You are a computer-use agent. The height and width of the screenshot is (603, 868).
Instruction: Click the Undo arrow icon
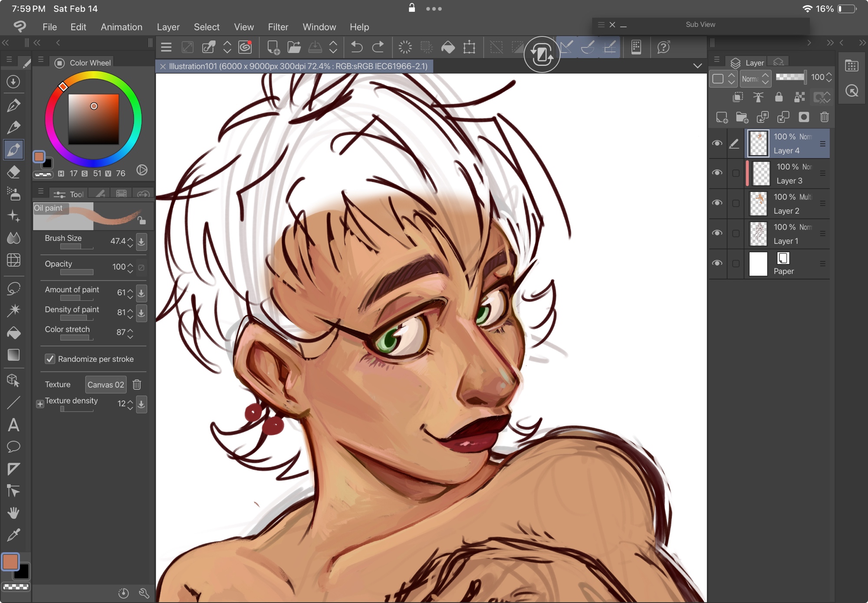[x=356, y=47]
